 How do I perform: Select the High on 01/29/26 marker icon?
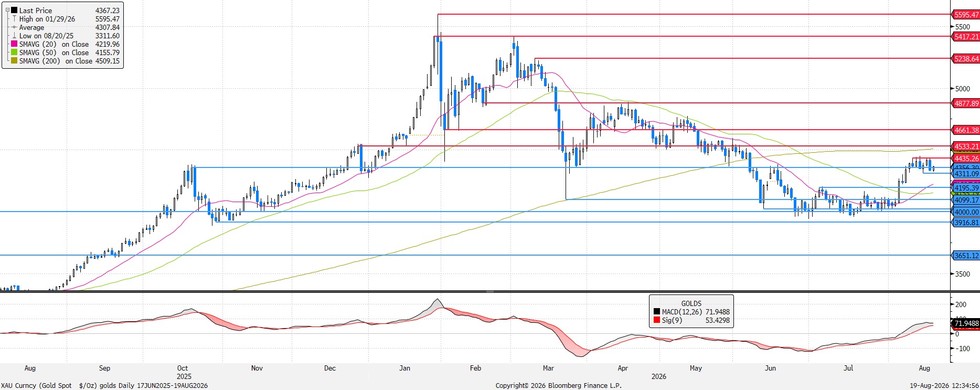14,19
